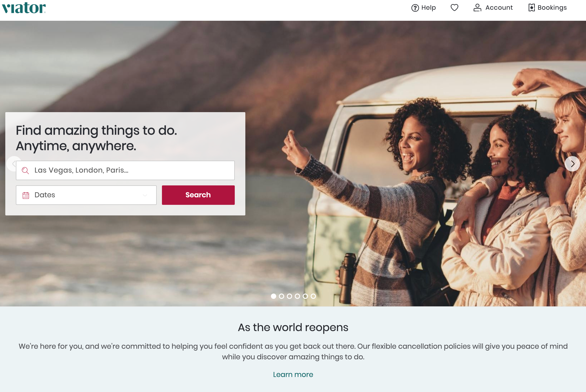Expand the Dates dropdown chevron
586x392 pixels.
tap(145, 196)
